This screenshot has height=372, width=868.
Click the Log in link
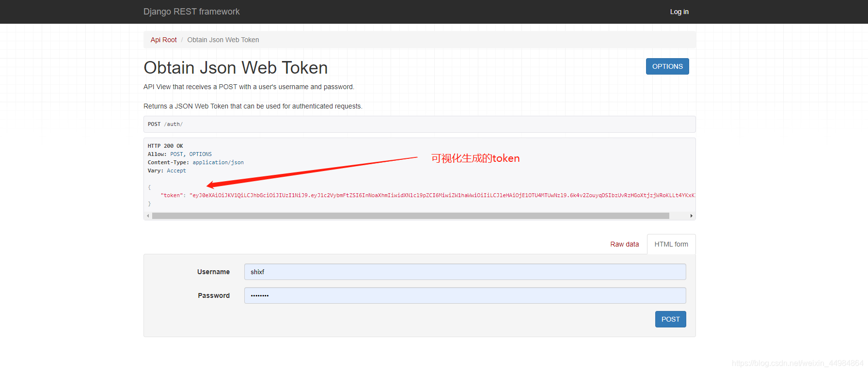[x=679, y=12]
